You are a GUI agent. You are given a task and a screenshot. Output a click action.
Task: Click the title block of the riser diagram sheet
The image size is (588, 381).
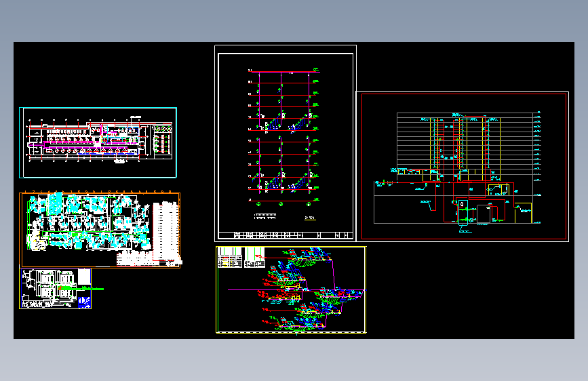[286, 235]
